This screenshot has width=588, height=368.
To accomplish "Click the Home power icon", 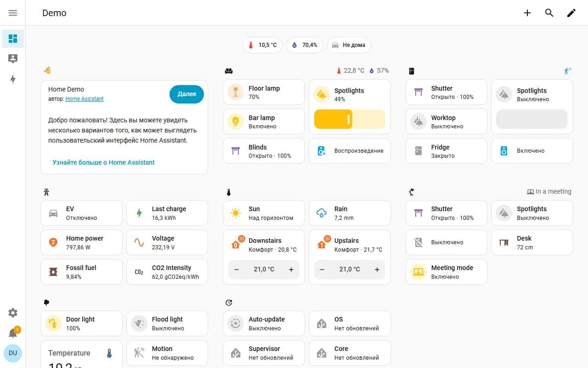I will point(53,242).
